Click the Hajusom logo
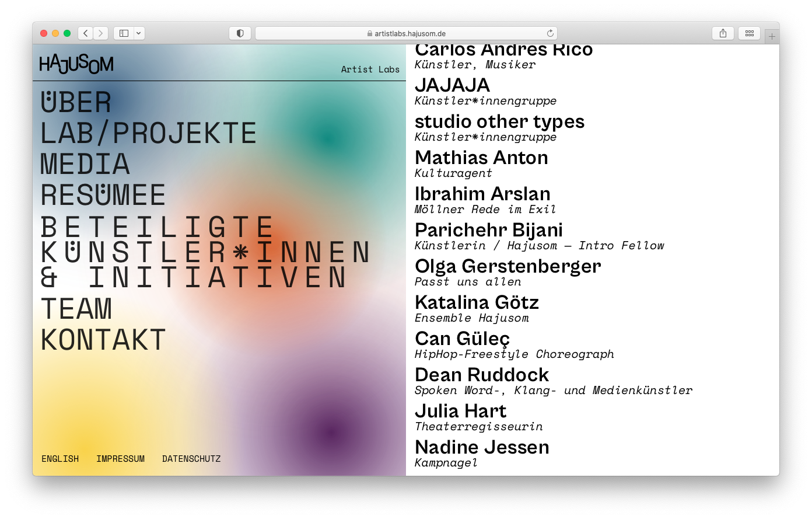This screenshot has width=812, height=519. coord(76,63)
